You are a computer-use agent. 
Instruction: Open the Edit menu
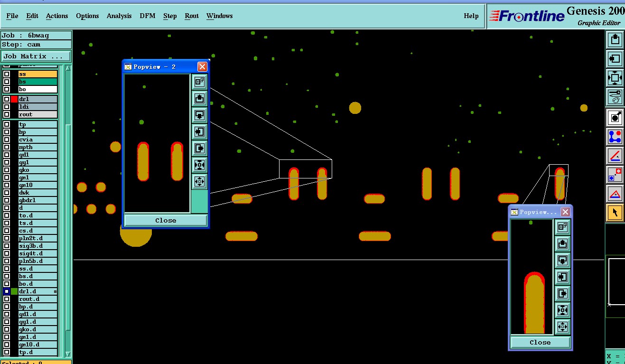point(32,16)
